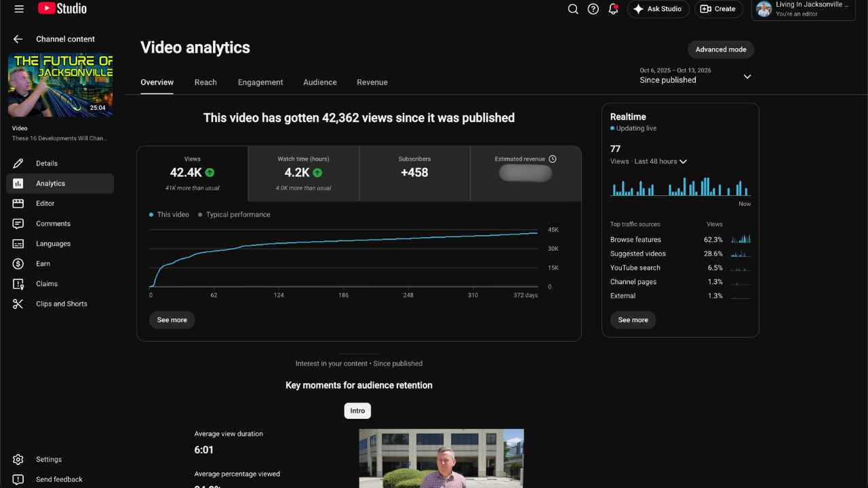The height and width of the screenshot is (488, 868).
Task: Click the Browse features traffic source row
Action: 680,239
